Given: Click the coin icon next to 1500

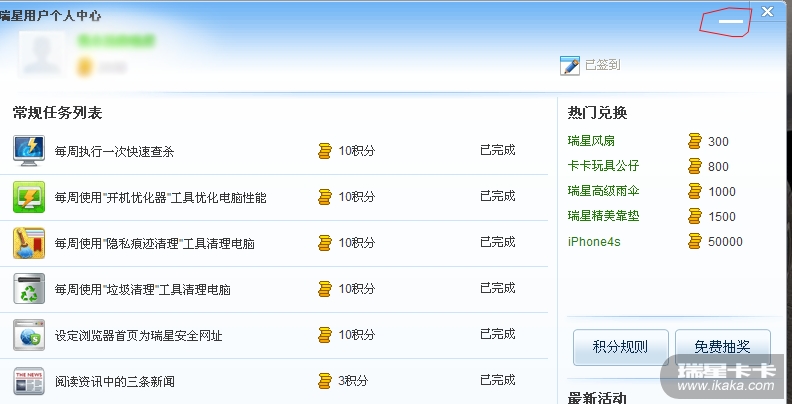Looking at the screenshot, I should (x=695, y=216).
